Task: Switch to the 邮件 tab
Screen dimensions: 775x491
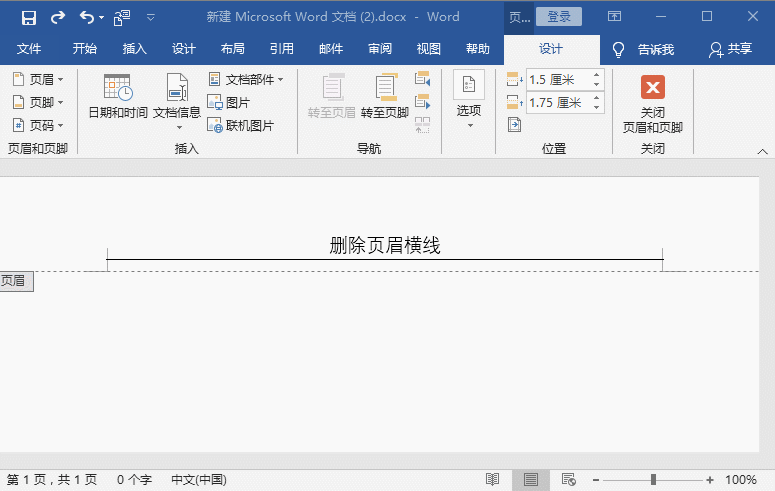Action: (331, 49)
